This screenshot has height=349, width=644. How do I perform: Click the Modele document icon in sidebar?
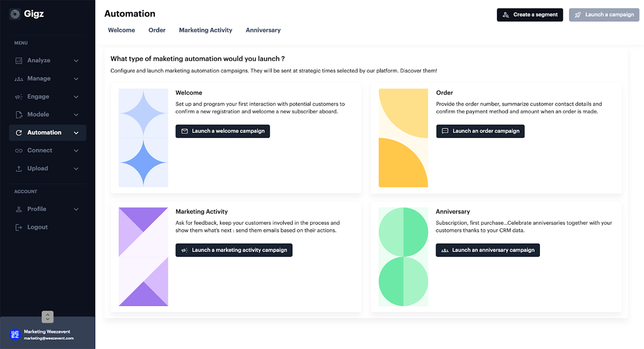[19, 115]
